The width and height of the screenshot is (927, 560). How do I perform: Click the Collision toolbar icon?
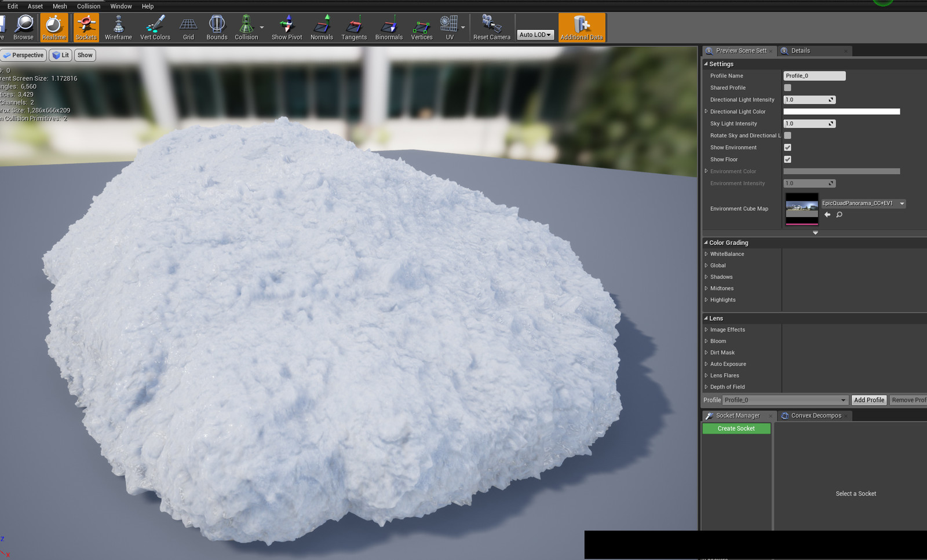246,27
